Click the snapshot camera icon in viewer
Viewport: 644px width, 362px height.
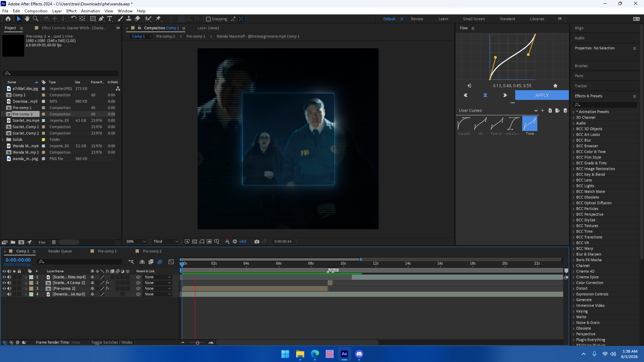tap(257, 241)
